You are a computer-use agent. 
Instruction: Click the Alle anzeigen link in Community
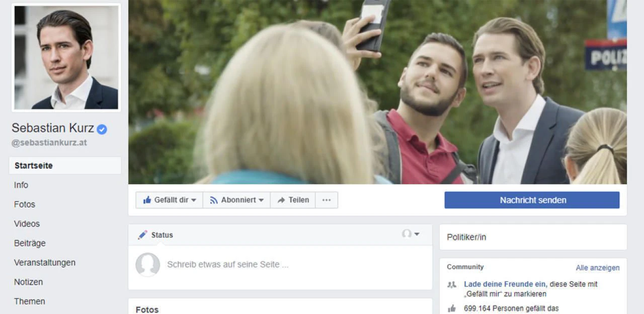(598, 268)
